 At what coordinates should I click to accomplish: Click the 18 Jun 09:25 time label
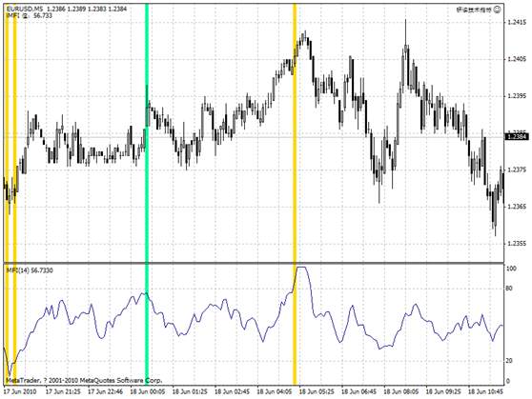[x=443, y=391]
